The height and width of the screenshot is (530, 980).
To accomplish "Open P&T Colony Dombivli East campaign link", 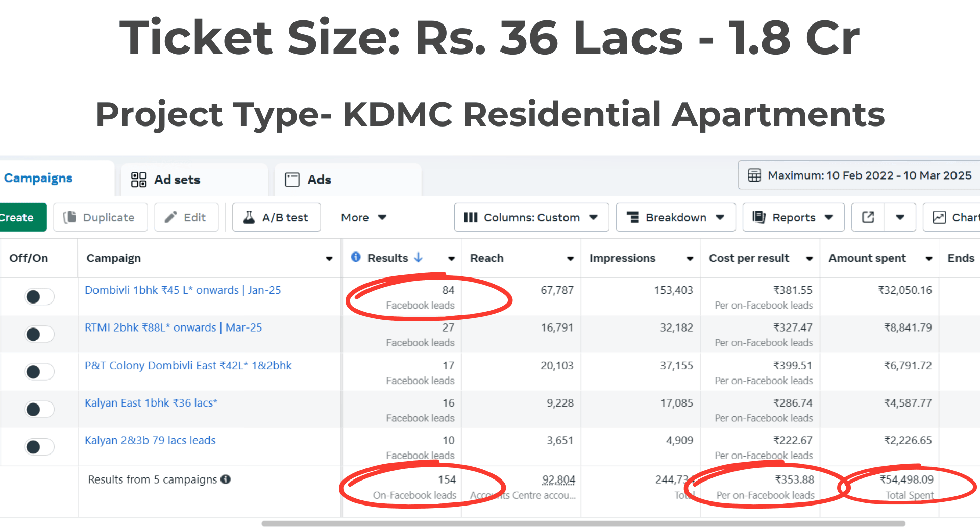I will coord(188,366).
